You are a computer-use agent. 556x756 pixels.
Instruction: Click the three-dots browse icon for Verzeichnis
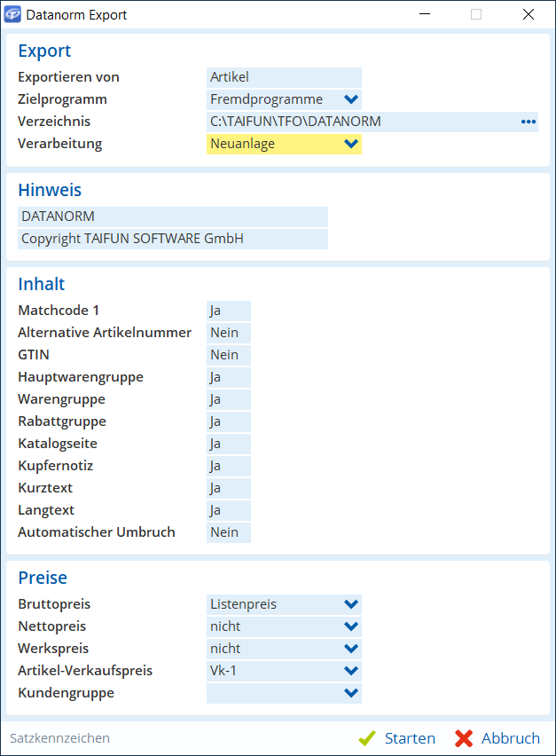(529, 122)
